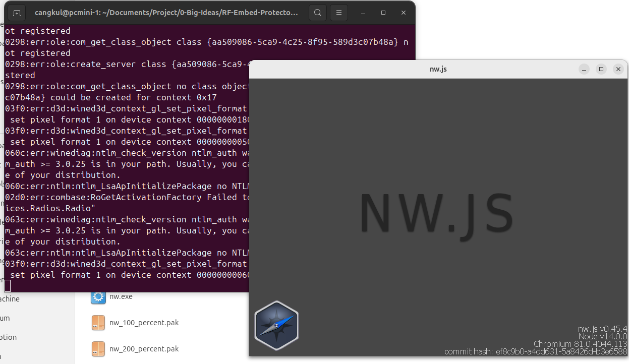
Task: Click the commit hash text line
Action: (x=536, y=351)
